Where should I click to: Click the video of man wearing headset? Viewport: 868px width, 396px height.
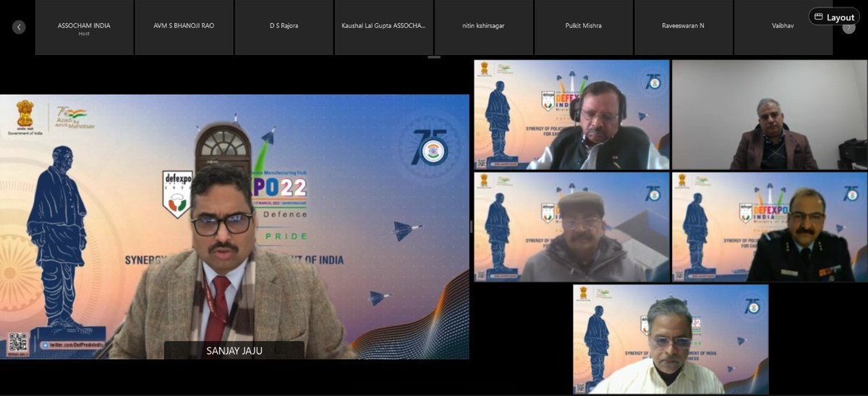click(x=571, y=114)
